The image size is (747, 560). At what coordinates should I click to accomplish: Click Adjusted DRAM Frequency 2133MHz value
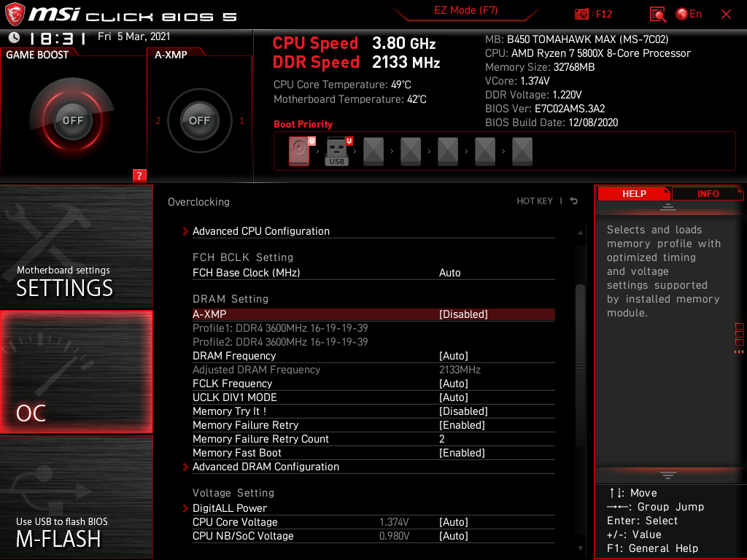tap(460, 370)
